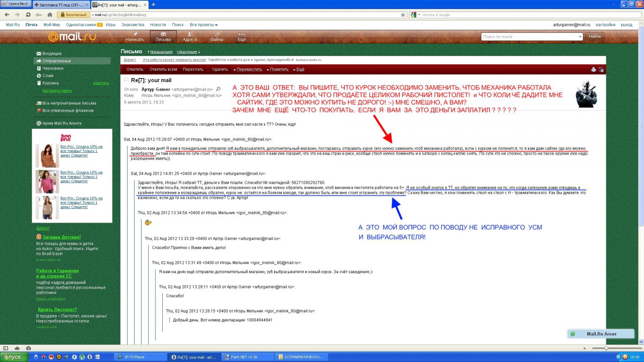Expand the Пометить dropdown
The width and height of the screenshot is (644, 362).
coord(279,69)
